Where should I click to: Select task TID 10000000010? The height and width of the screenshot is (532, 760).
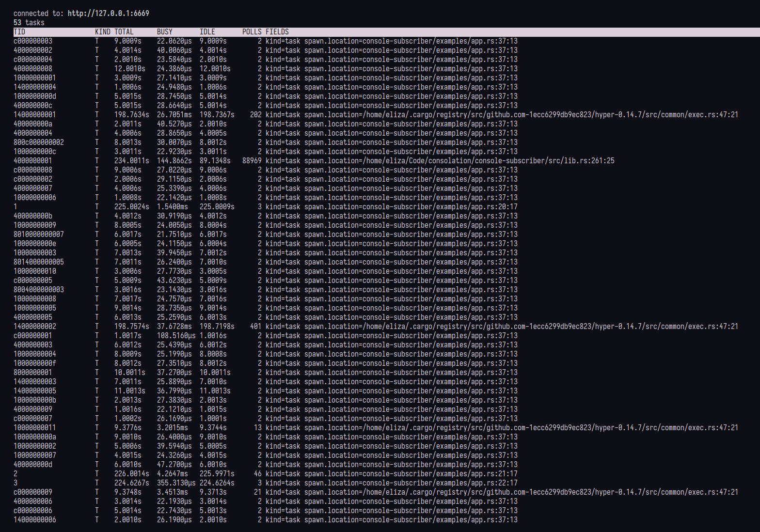pyautogui.click(x=35, y=271)
